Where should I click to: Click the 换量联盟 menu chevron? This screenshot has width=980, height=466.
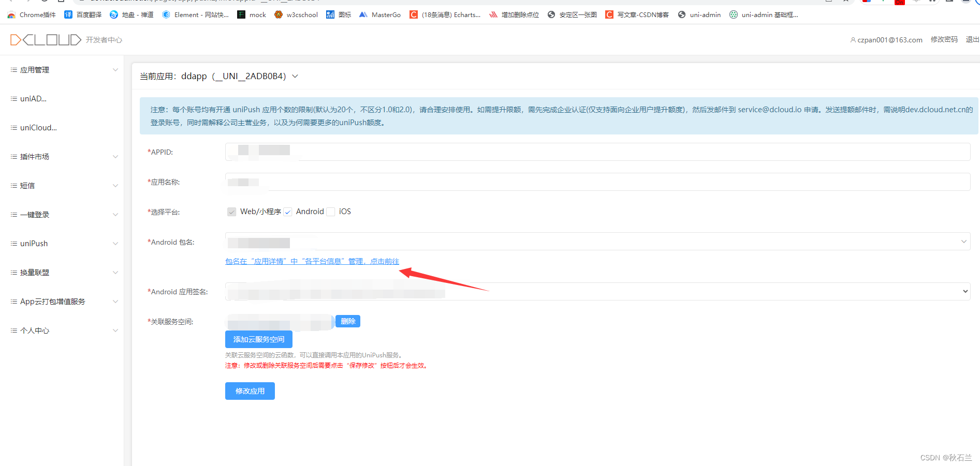pos(115,273)
